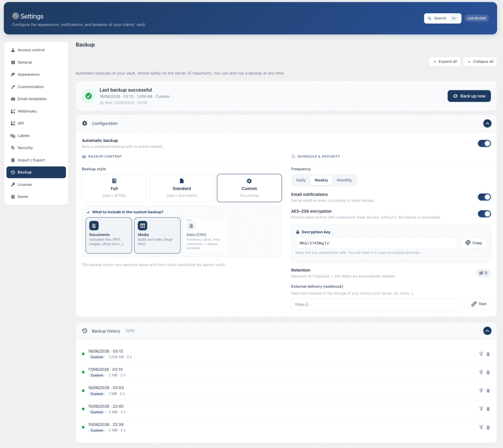Screen dimensions: 503x448
Task: Open General settings
Action: tap(36, 62)
